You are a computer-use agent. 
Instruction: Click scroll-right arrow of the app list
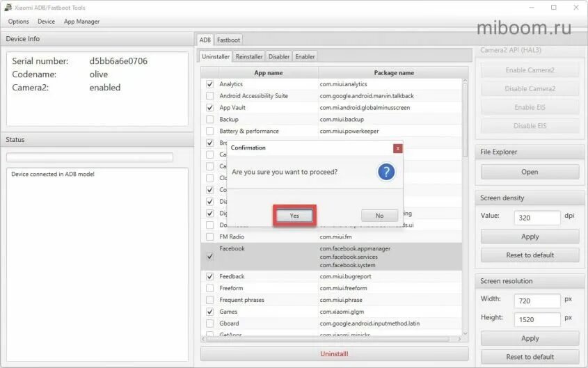coord(460,339)
